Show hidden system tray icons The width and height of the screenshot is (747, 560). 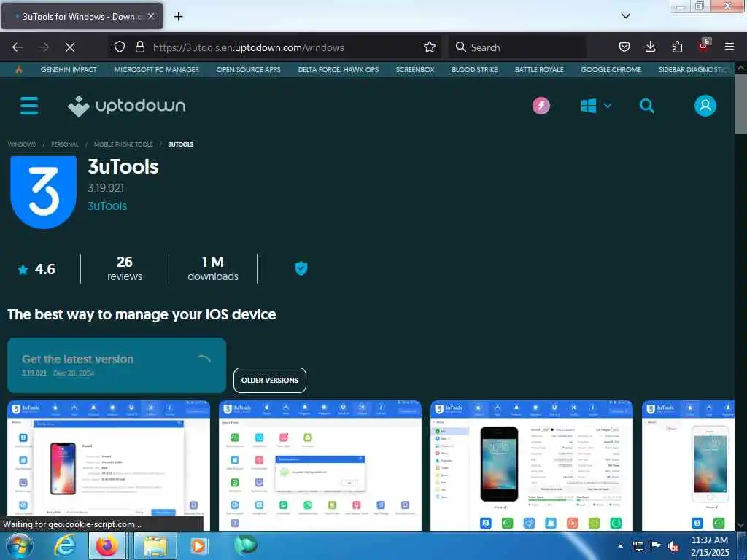(620, 546)
